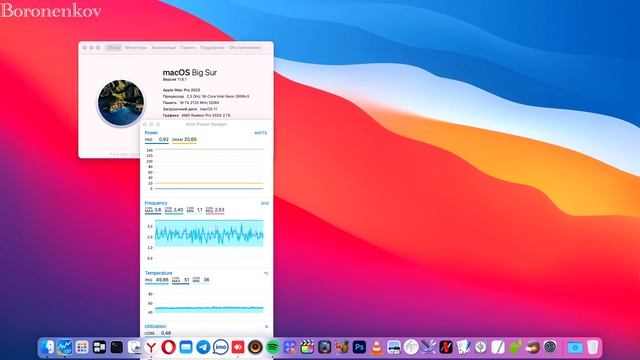Click the DRAM 20,66 power value
Image resolution: width=640 pixels, height=360 pixels.
(x=184, y=140)
